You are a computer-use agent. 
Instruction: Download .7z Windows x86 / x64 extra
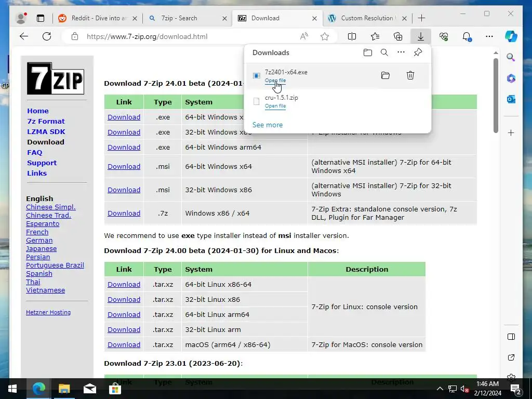(124, 214)
